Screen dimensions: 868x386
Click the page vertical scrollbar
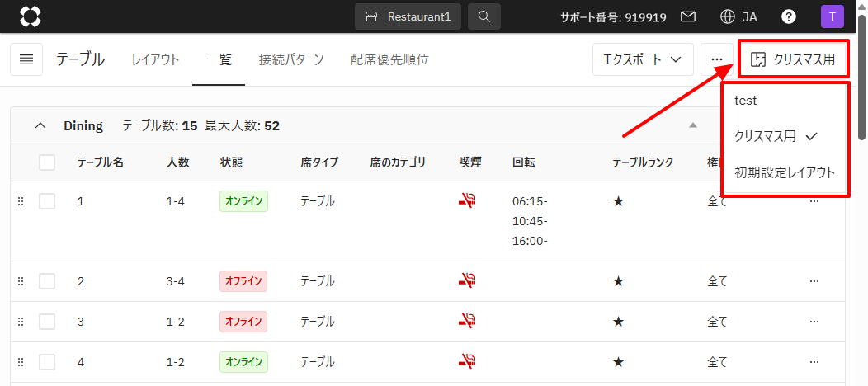coord(862,78)
